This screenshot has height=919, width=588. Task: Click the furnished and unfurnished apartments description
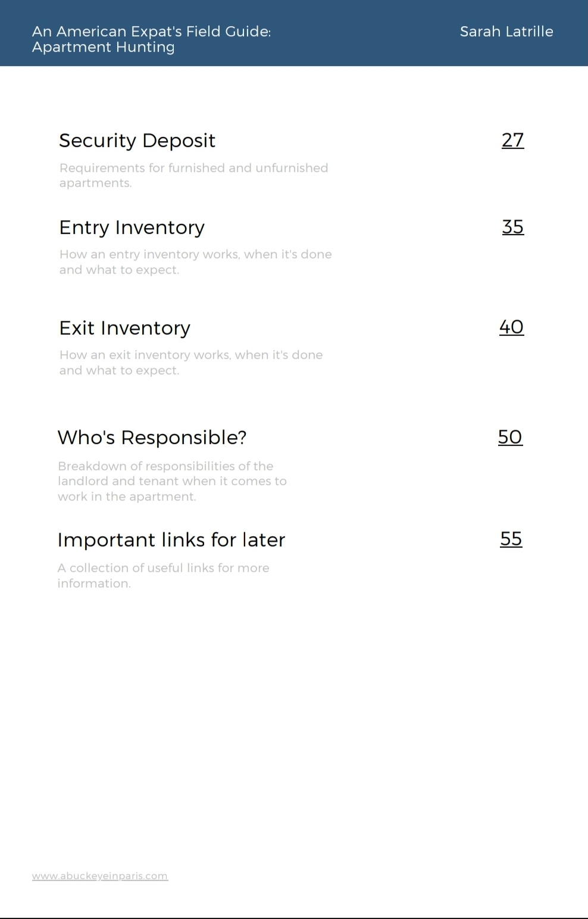point(193,175)
